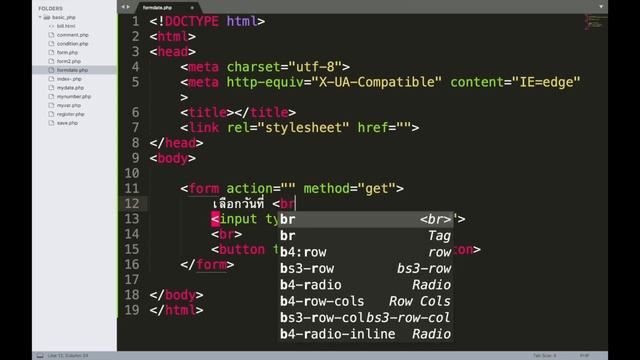Click the method="get" attribute on line 11
The height and width of the screenshot is (360, 640).
(350, 189)
